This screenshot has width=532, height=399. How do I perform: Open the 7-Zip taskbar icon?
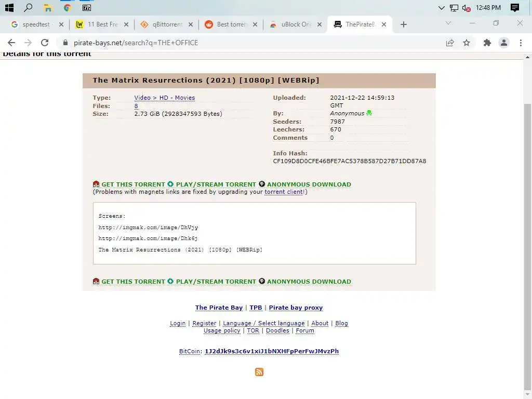(x=87, y=8)
